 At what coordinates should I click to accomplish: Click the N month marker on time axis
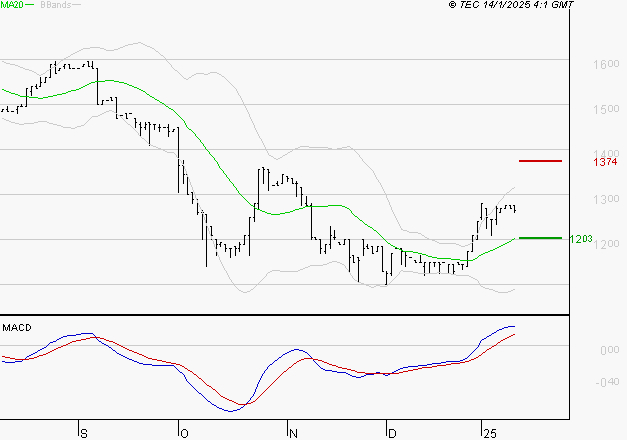[x=294, y=433]
